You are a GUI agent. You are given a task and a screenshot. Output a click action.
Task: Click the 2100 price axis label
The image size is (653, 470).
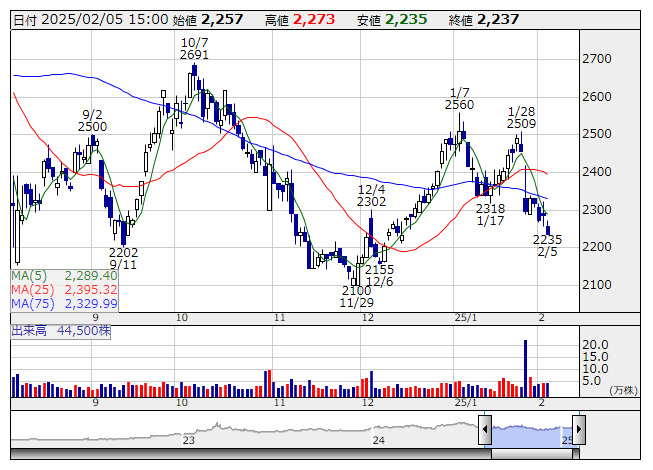point(597,285)
